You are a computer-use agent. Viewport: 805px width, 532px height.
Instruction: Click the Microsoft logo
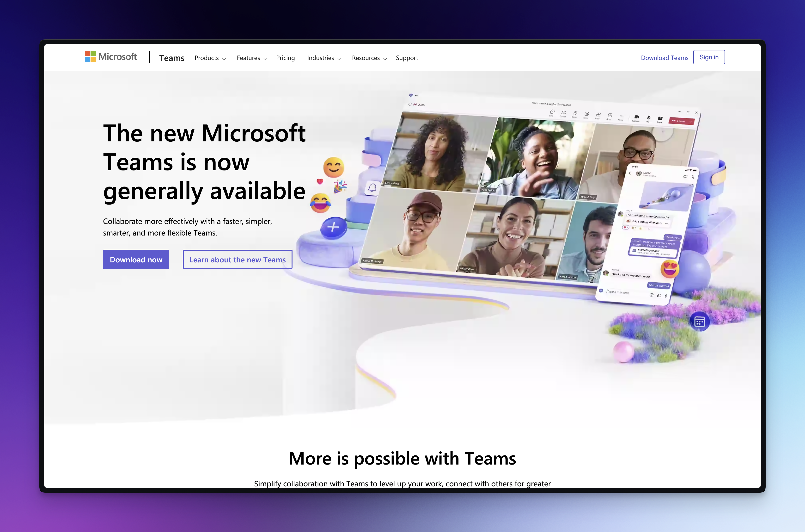111,57
